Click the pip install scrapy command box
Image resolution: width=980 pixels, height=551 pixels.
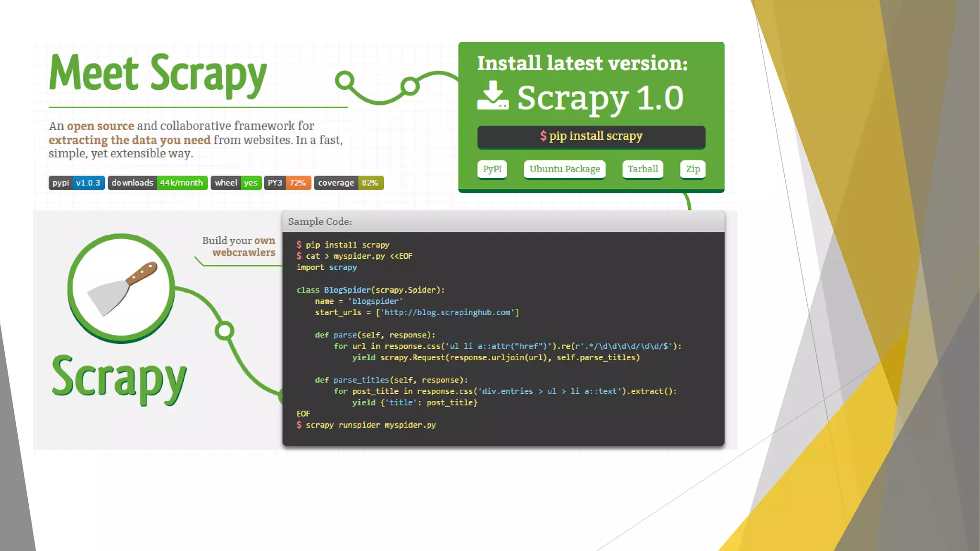591,137
